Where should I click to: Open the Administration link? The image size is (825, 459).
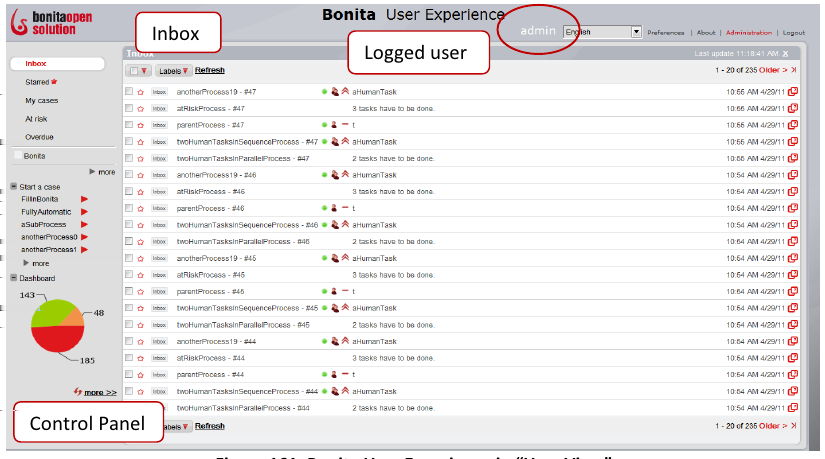(749, 33)
